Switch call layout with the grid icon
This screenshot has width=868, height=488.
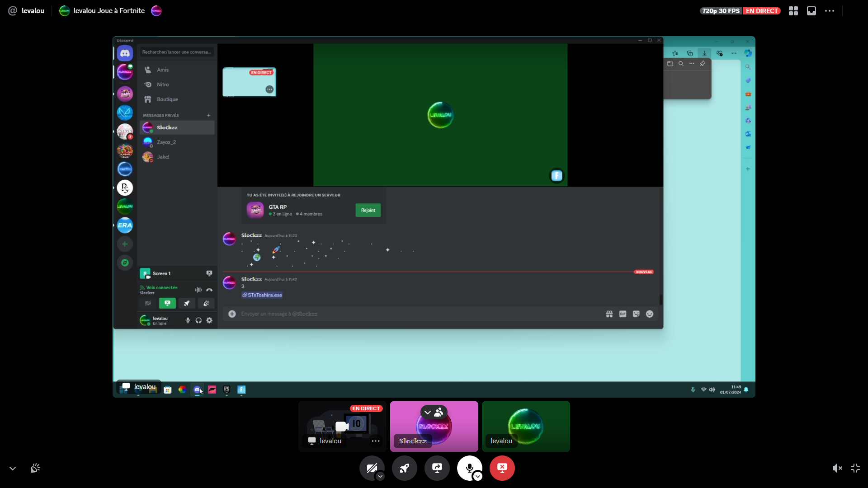[793, 11]
